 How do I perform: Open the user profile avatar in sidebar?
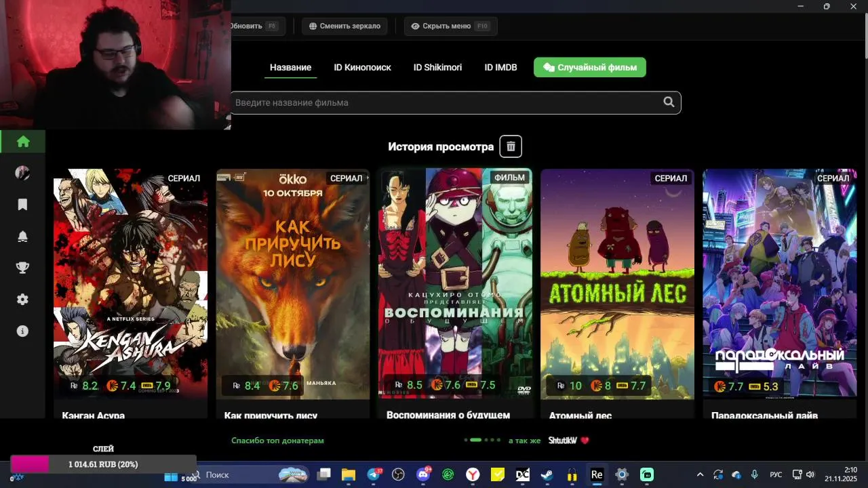[x=22, y=173]
